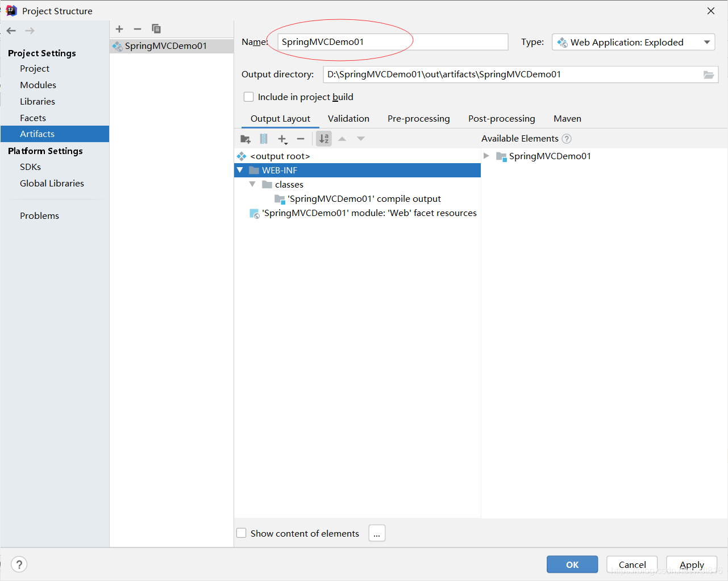The height and width of the screenshot is (581, 728).
Task: Close the Project Structure dialog
Action: [x=710, y=11]
